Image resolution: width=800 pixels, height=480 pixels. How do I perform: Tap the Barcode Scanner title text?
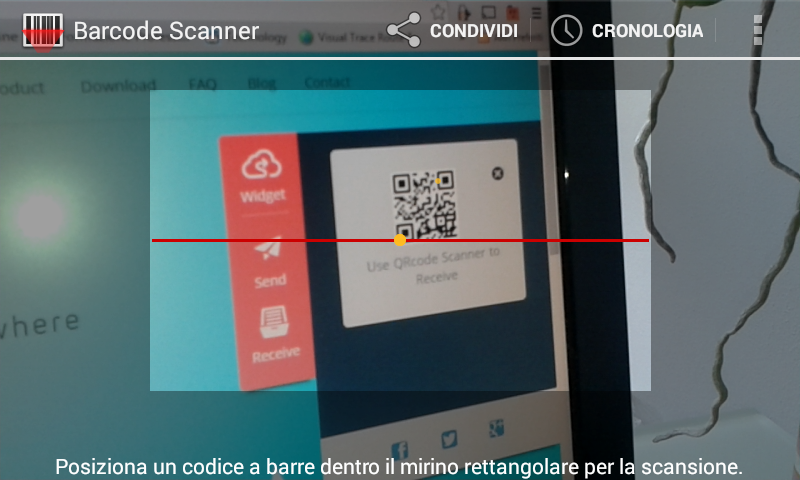pyautogui.click(x=166, y=31)
